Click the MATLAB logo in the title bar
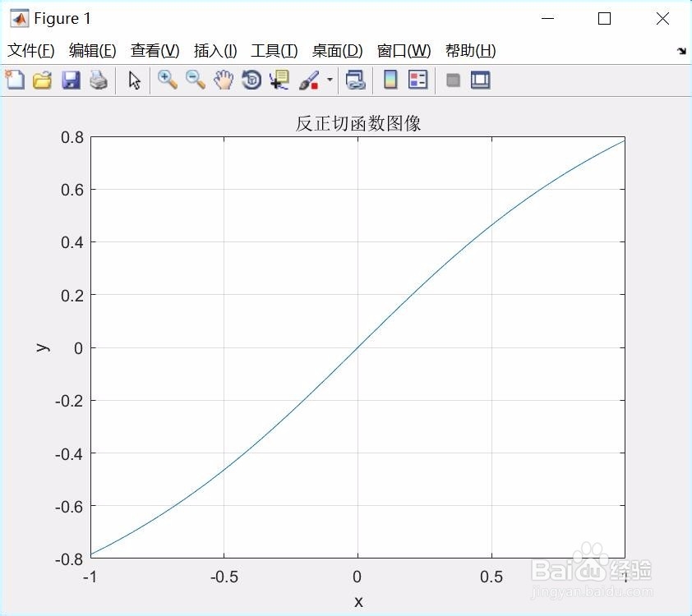Screen dimensions: 692x616 pyautogui.click(x=20, y=19)
